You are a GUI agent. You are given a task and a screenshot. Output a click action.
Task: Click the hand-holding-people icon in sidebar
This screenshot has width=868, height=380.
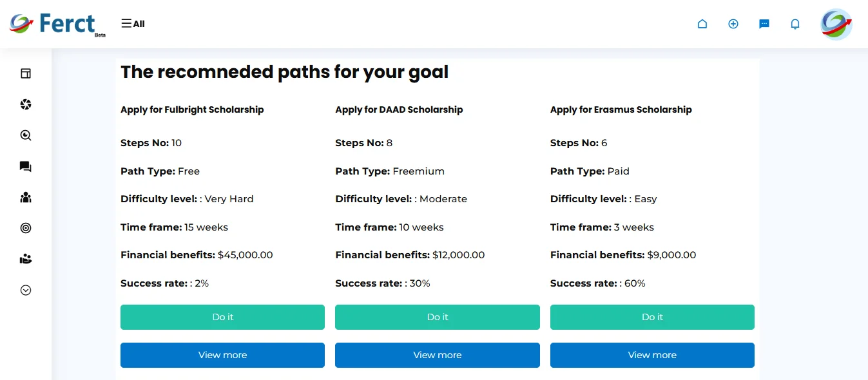[x=26, y=259]
